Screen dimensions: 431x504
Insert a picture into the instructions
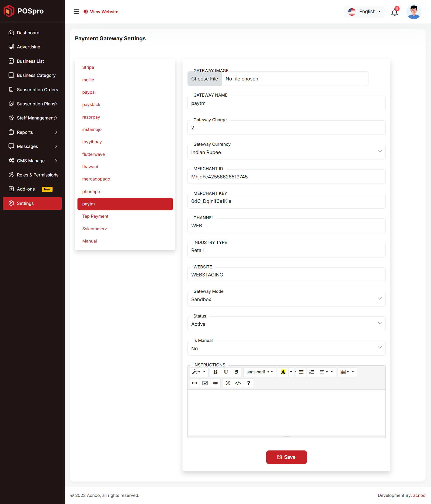pyautogui.click(x=205, y=383)
